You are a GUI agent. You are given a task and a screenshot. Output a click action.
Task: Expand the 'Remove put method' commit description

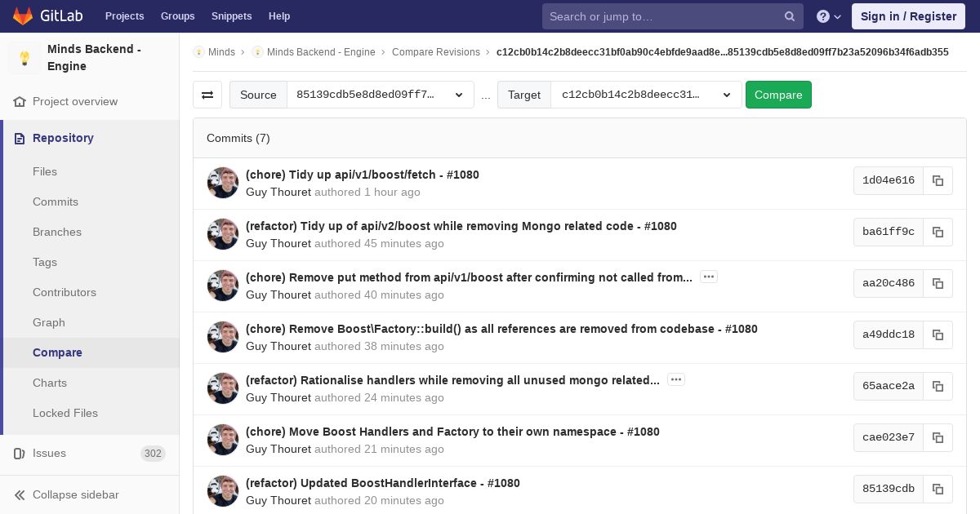[709, 277]
